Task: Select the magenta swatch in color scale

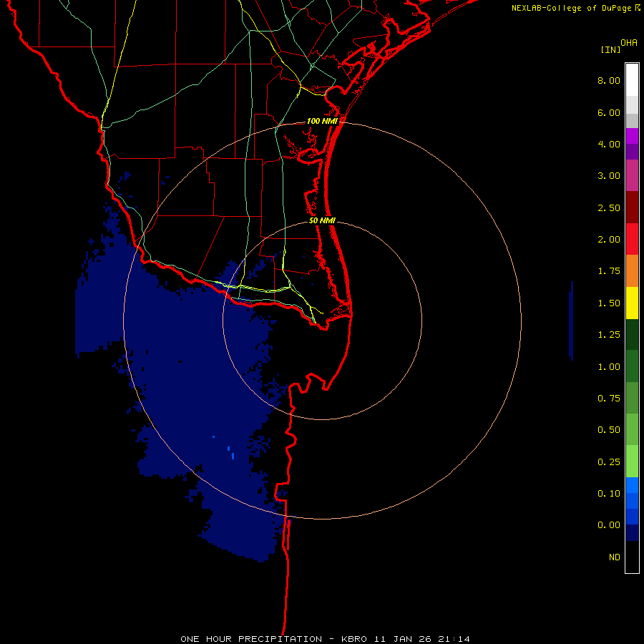Action: coord(632,136)
